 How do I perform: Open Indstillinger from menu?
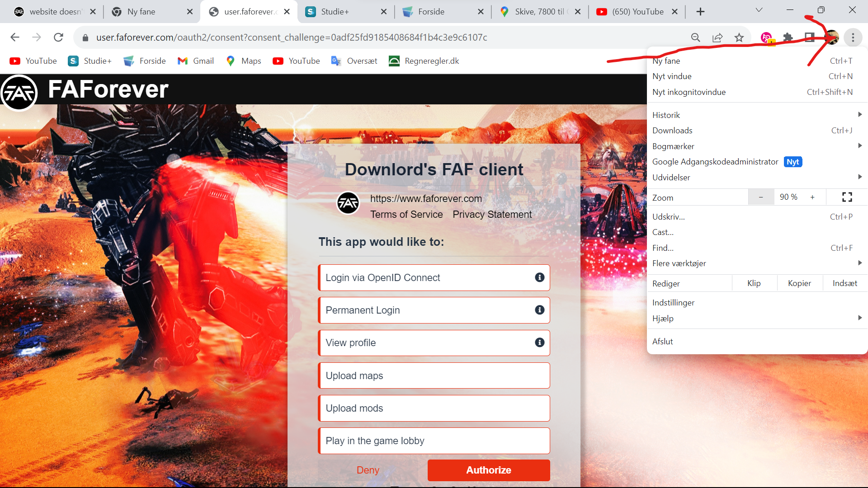tap(756, 303)
